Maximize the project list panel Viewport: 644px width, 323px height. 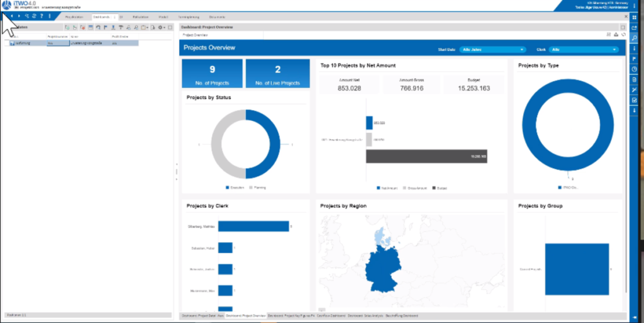click(x=170, y=27)
